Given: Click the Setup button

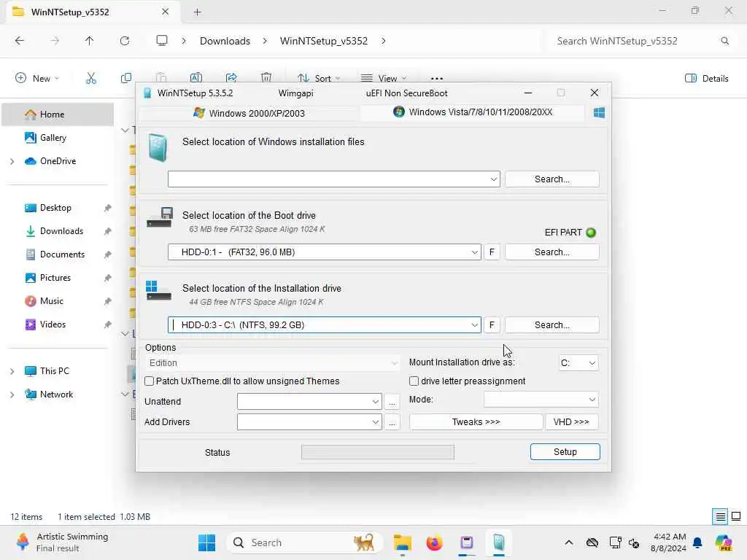Looking at the screenshot, I should point(565,452).
